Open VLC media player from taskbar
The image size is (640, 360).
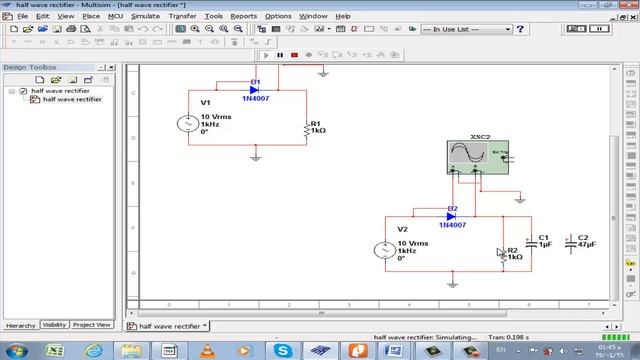(x=207, y=351)
